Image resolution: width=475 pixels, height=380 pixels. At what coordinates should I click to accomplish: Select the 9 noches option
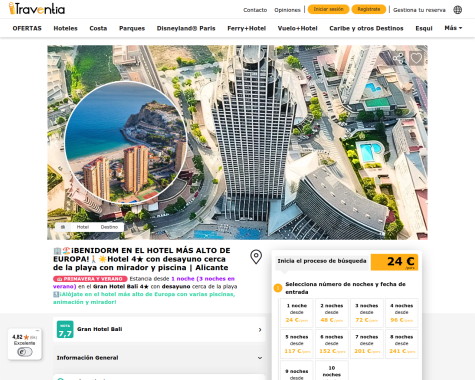click(x=297, y=371)
